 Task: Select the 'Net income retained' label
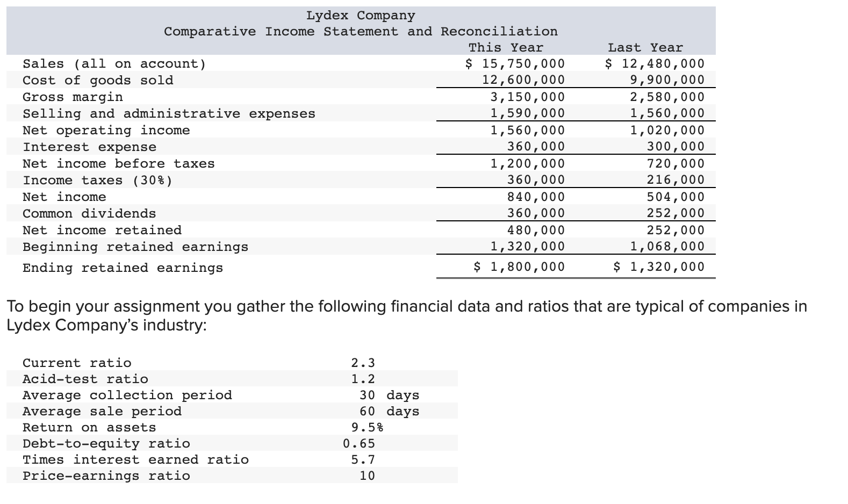click(102, 230)
